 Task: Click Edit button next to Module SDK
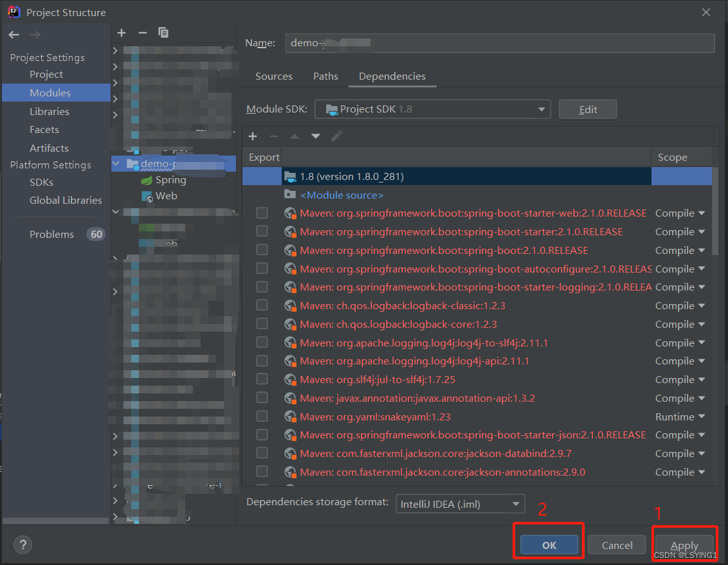[x=588, y=109]
